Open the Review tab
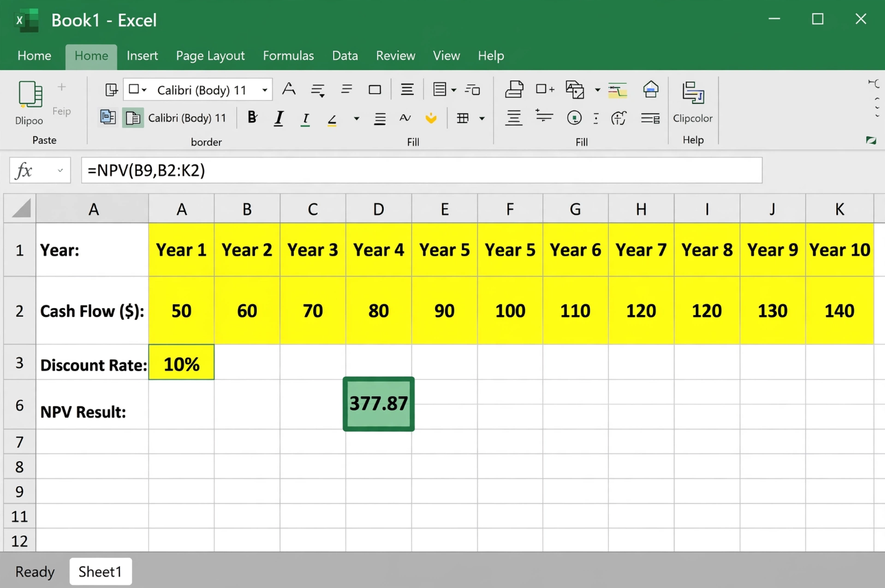 396,56
